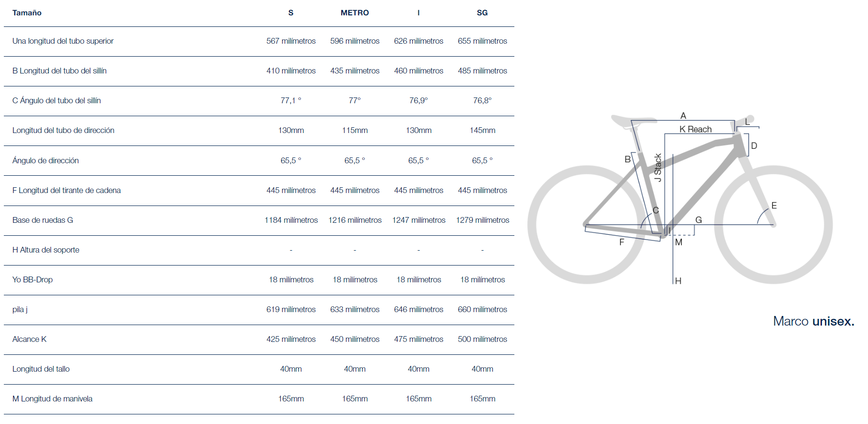Click the 'pila j' row label
This screenshot has width=868, height=424.
point(20,309)
